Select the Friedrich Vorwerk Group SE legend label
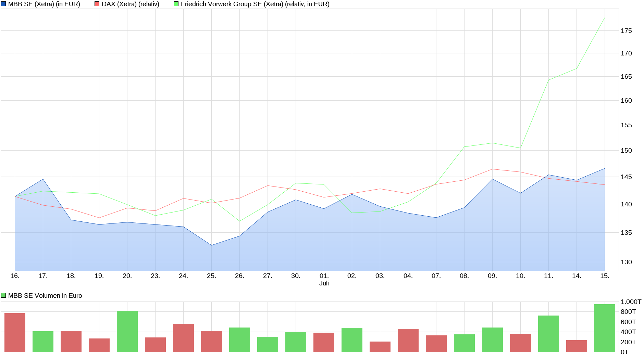Viewport: 644px width, 359px height. (x=255, y=4)
